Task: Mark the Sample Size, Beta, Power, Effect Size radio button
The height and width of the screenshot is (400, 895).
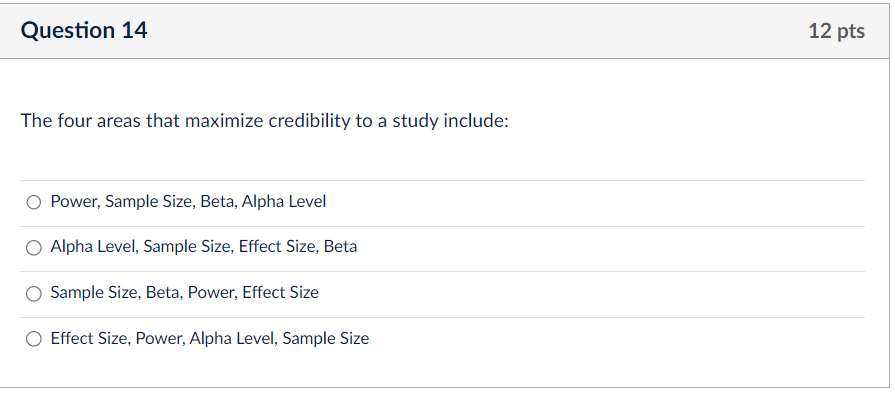Action: tap(34, 293)
